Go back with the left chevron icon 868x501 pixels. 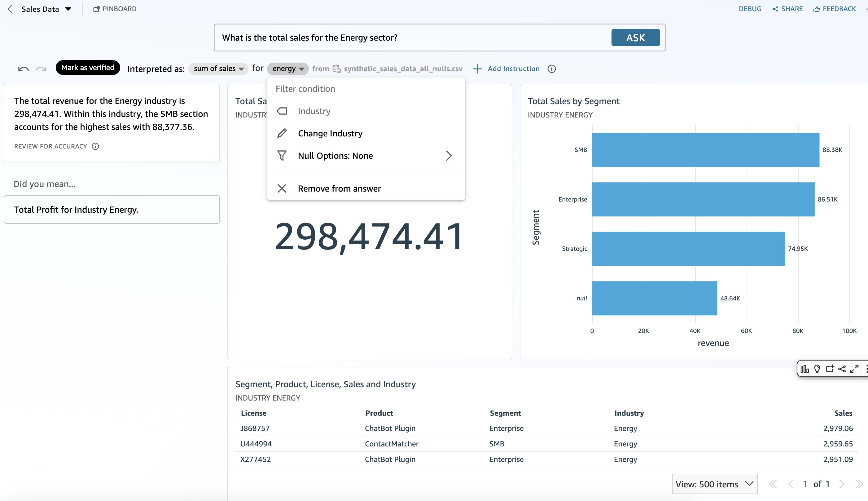point(10,9)
